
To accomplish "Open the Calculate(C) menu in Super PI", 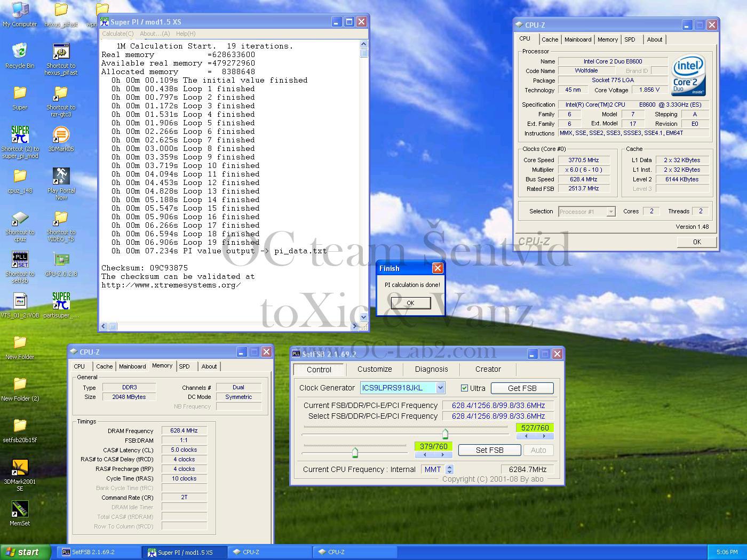I will coord(118,34).
